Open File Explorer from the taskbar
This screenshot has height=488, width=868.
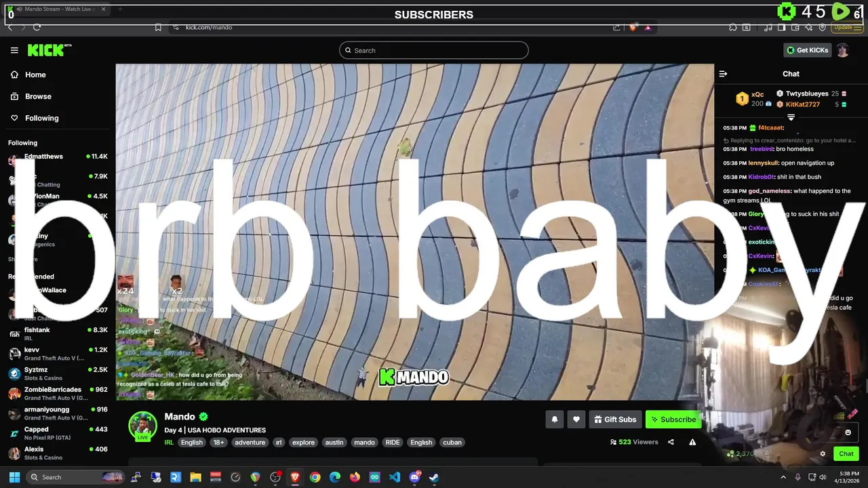pos(195,477)
